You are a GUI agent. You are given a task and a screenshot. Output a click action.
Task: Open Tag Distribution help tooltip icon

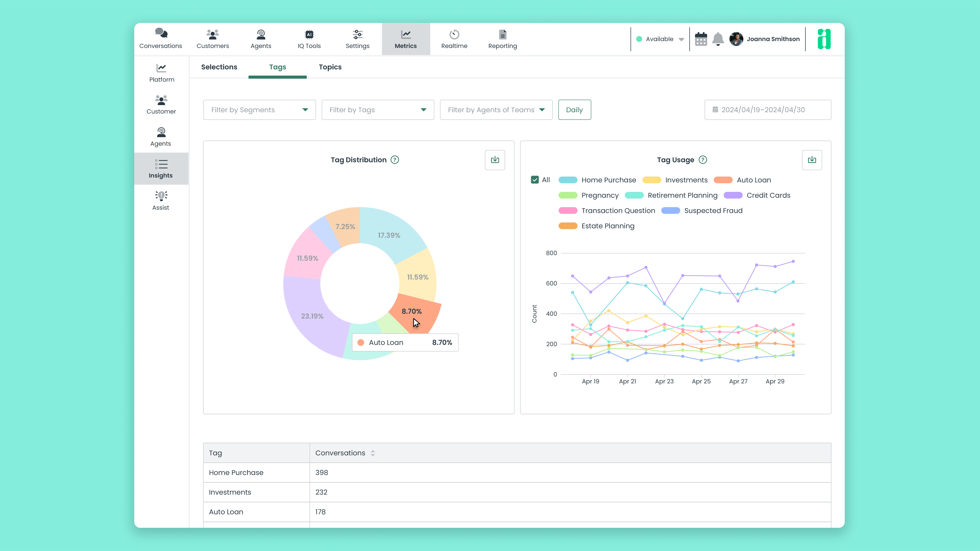395,160
